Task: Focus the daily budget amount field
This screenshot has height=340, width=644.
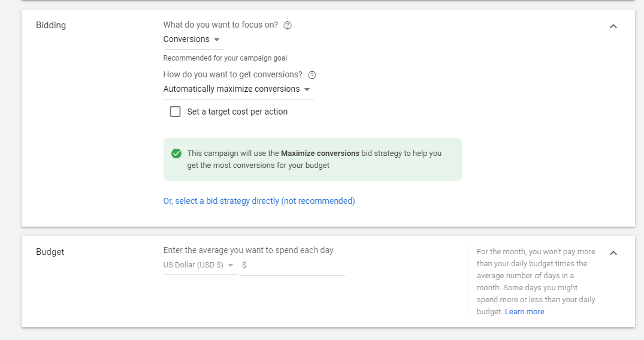Action: [x=292, y=266]
